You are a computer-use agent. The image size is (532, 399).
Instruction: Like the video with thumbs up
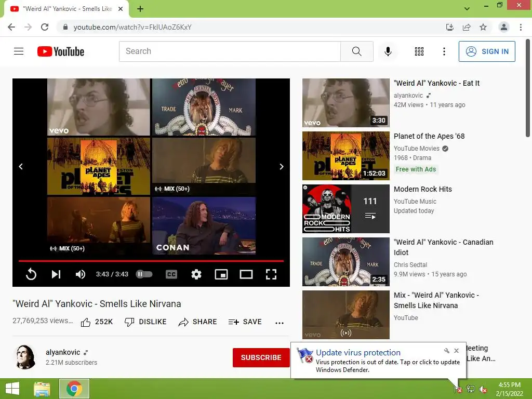97,322
